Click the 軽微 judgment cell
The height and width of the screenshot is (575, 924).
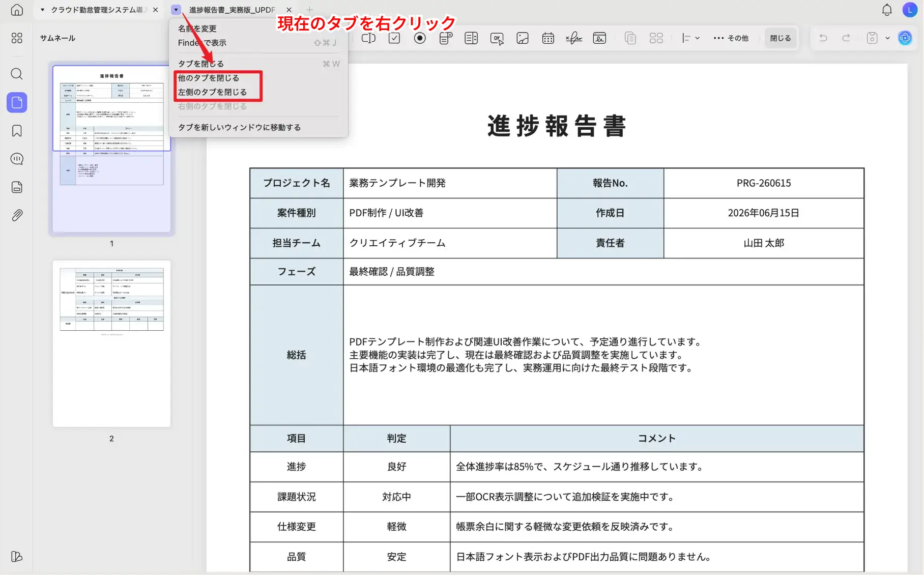tap(396, 527)
